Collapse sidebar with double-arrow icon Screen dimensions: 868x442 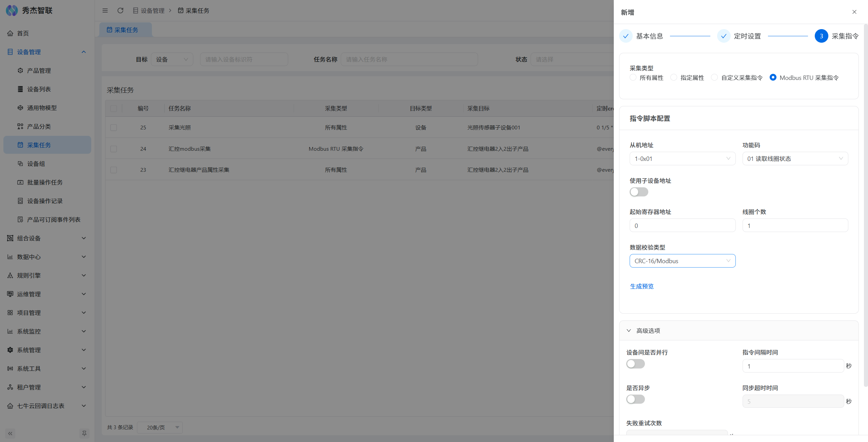10,433
